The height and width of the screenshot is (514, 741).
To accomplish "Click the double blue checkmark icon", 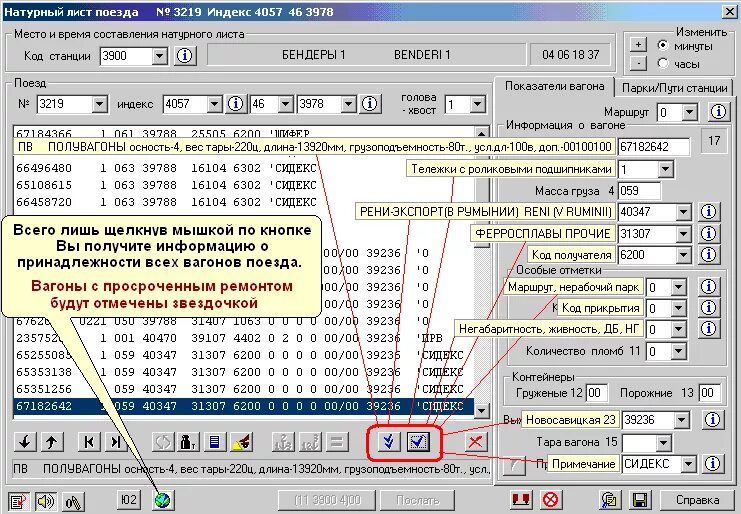I will [388, 442].
